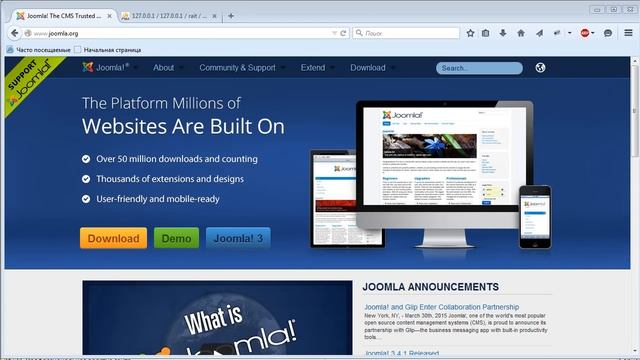Image resolution: width=640 pixels, height=360 pixels.
Task: Open the Joomla! 3.4.1 Released link
Action: (402, 353)
